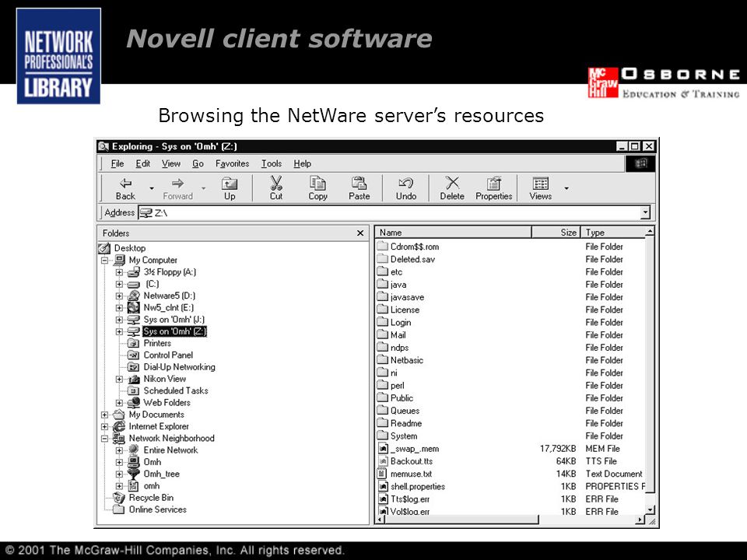The height and width of the screenshot is (560, 747).
Task: Collapse the My Computer tree node
Action: 105,261
